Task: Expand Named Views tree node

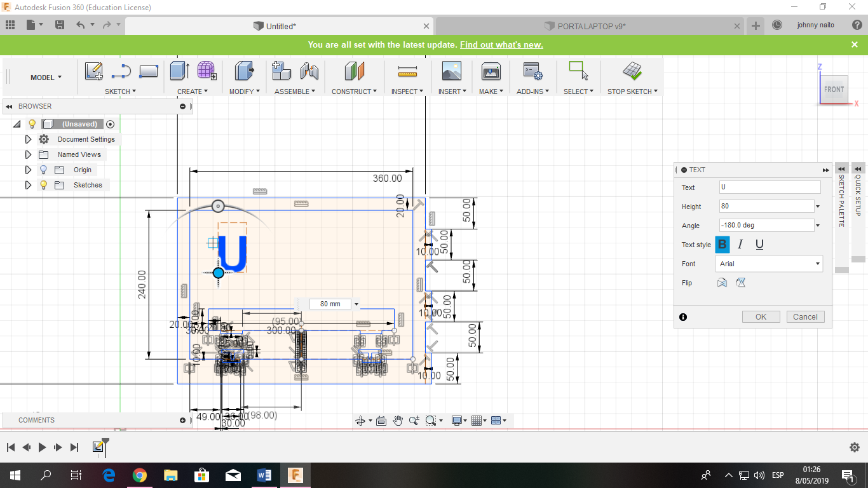Action: (28, 154)
